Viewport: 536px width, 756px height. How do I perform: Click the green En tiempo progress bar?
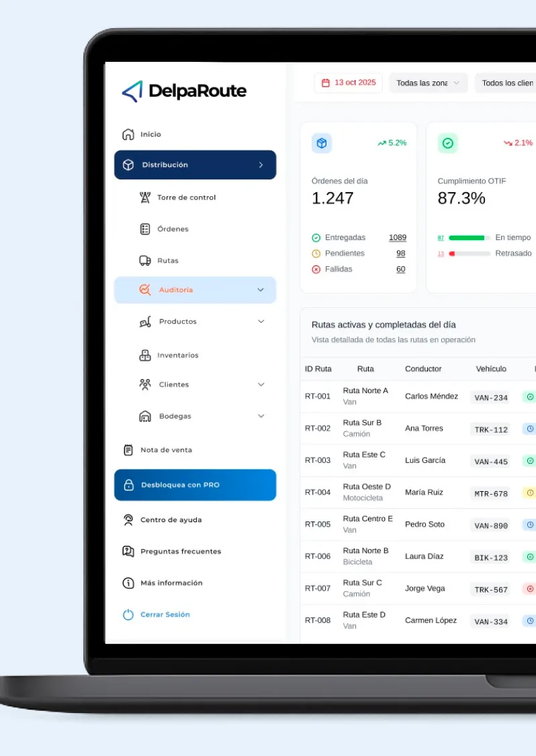pyautogui.click(x=470, y=238)
